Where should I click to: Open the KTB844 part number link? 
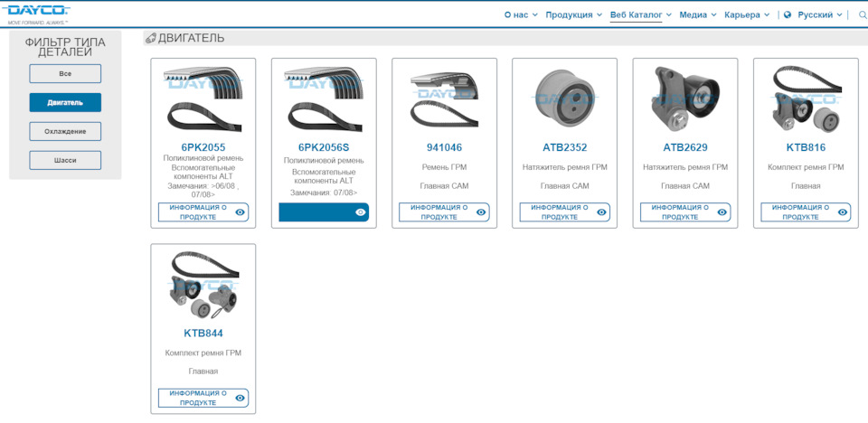point(203,333)
